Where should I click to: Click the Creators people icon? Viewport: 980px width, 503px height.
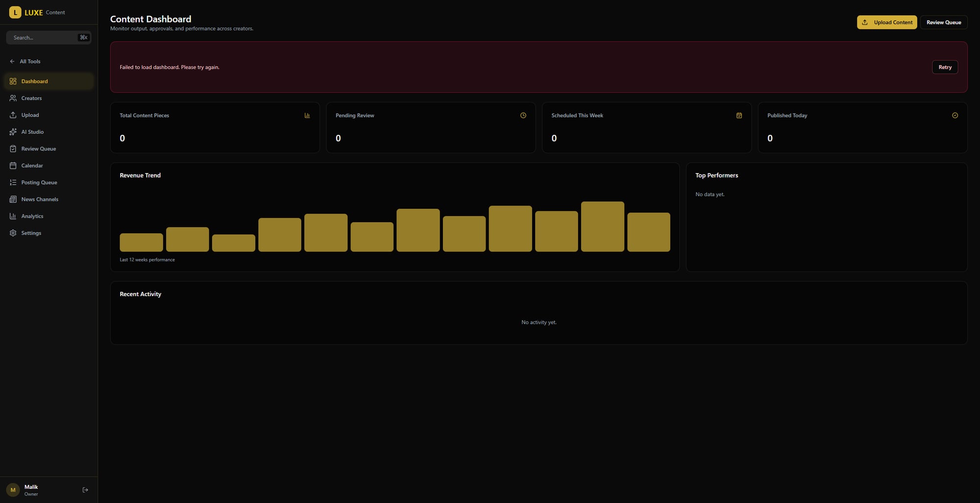pyautogui.click(x=13, y=98)
